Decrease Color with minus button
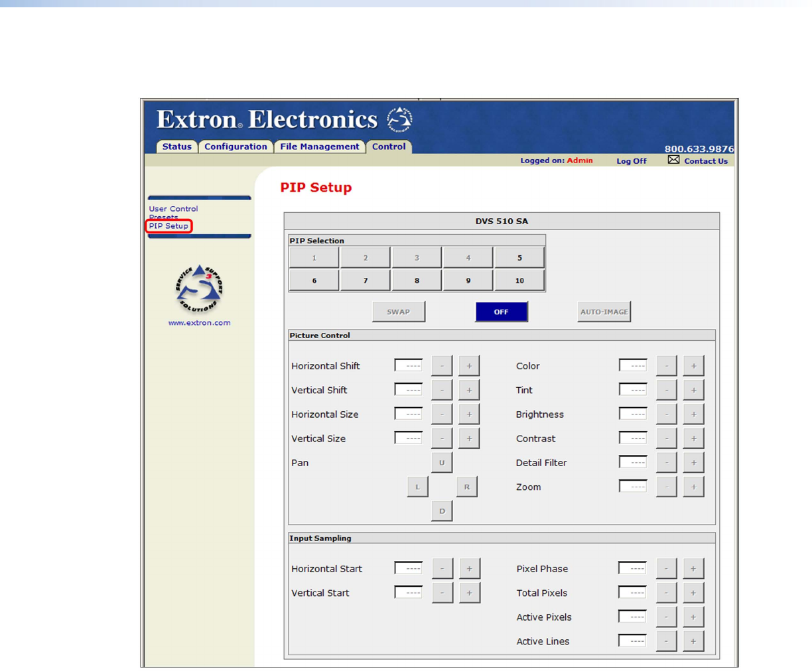The height and width of the screenshot is (671, 812). pyautogui.click(x=667, y=366)
